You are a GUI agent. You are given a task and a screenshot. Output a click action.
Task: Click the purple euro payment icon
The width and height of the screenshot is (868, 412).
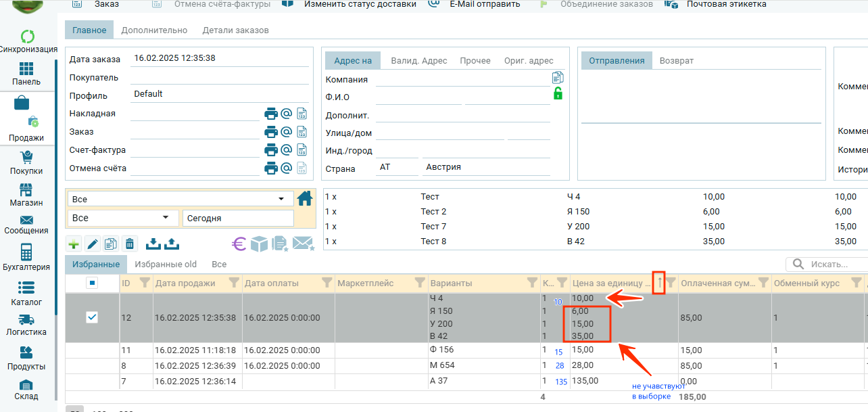tap(239, 244)
